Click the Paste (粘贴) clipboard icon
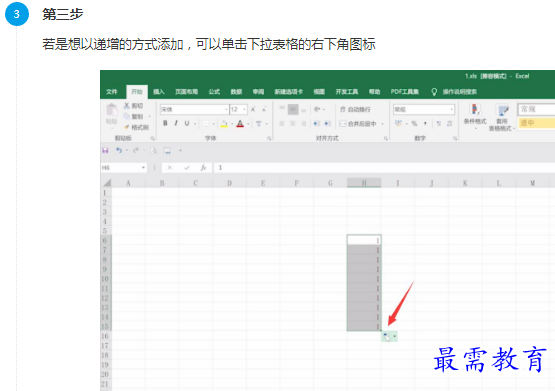The width and height of the screenshot is (555, 391). 112,110
